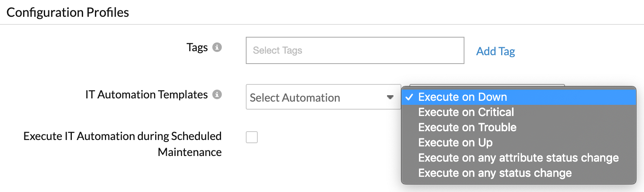Click the Add Tag link

point(496,51)
